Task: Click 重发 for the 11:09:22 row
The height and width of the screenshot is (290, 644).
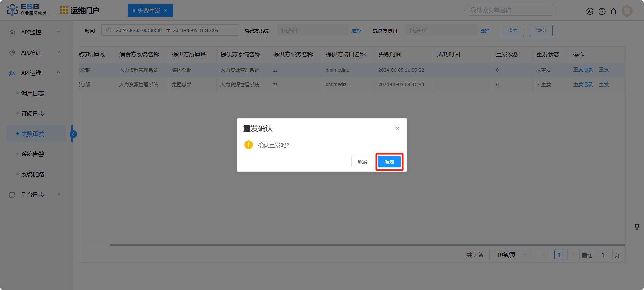Action: coord(604,70)
